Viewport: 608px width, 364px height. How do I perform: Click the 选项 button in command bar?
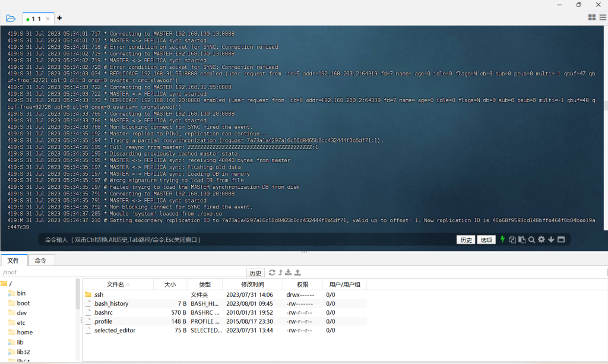pyautogui.click(x=486, y=240)
